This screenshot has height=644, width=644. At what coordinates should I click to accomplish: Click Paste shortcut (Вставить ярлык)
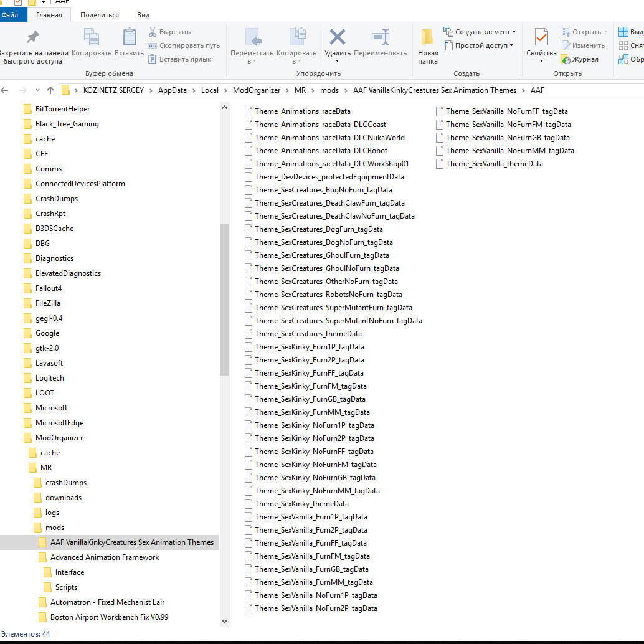180,59
